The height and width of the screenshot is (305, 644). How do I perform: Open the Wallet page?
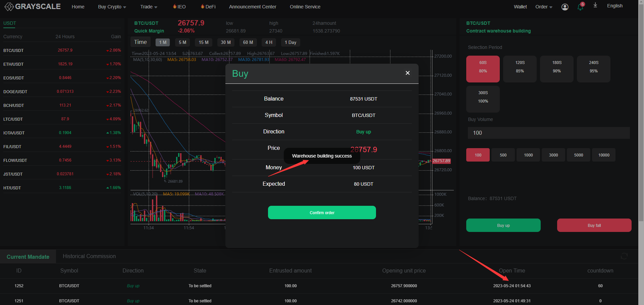(520, 7)
